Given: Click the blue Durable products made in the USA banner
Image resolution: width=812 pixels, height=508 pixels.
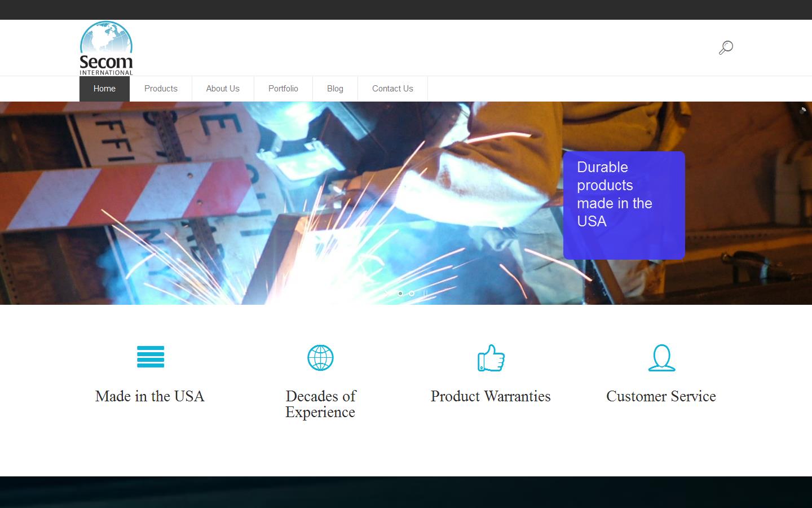Looking at the screenshot, I should coord(624,205).
